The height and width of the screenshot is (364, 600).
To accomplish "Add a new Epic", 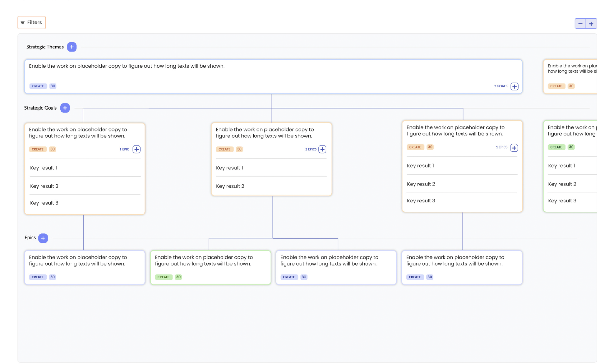I will coord(43,238).
